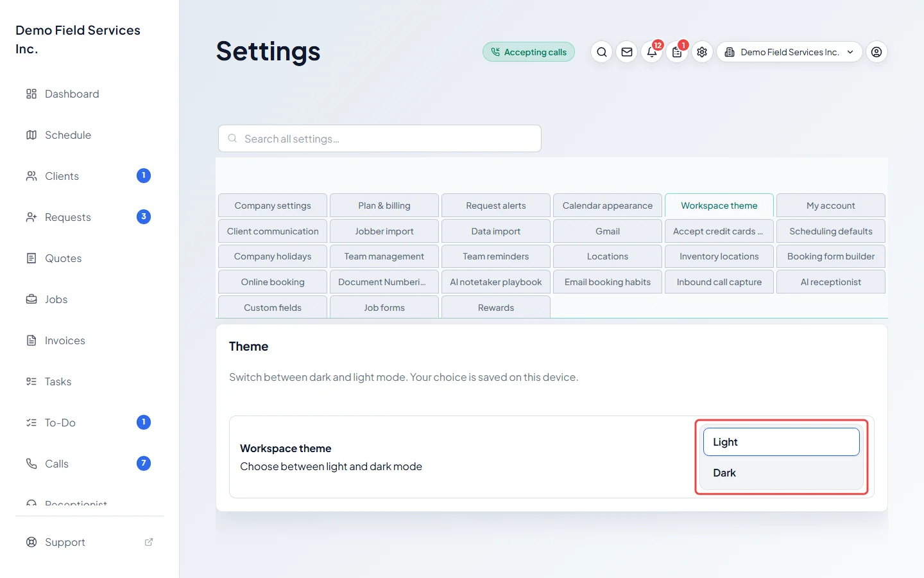Toggle the Accepting calls status pill
The image size is (924, 578).
(529, 52)
